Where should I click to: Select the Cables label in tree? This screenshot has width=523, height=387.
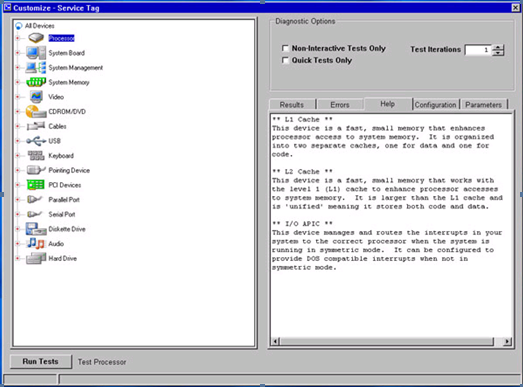tap(57, 126)
